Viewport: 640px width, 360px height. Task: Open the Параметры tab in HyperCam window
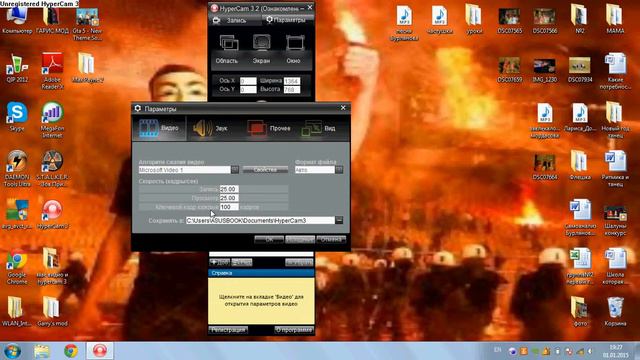[x=287, y=20]
